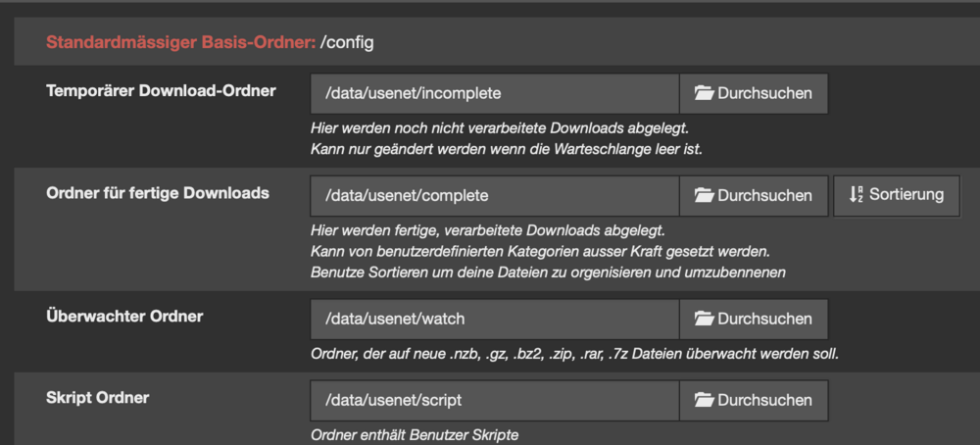Click the hint 'Hier werden noch nicht verarbeitete Downloads abgelegt'
Image resolution: width=980 pixels, height=445 pixels.
[x=500, y=128]
